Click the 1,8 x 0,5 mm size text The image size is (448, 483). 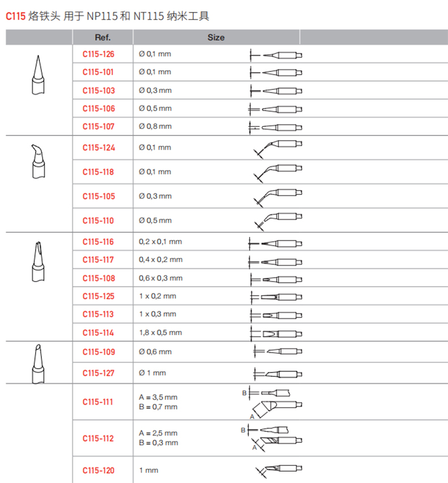160,333
